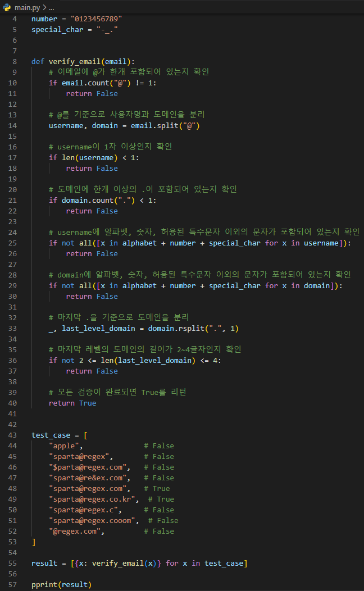Click len(last_level_domain) on line 36
This screenshot has height=591, width=364.
(x=148, y=360)
